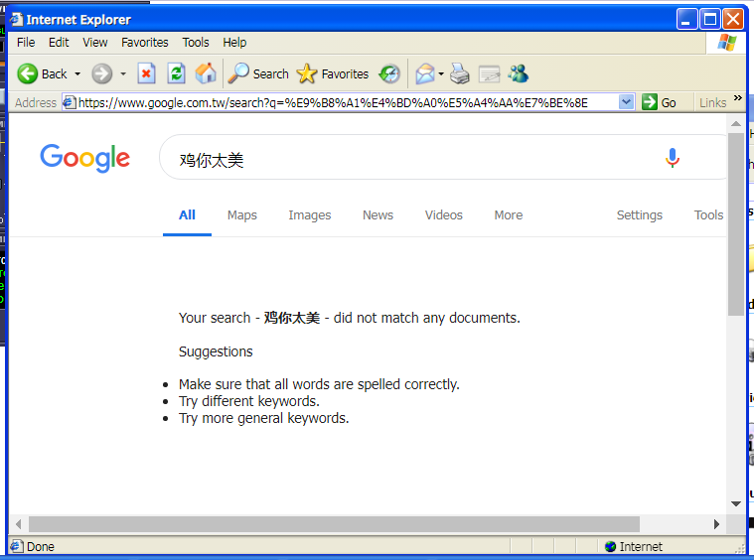Click the Windows flag throbber logo
Image resolution: width=754 pixels, height=560 pixels.
[x=726, y=43]
